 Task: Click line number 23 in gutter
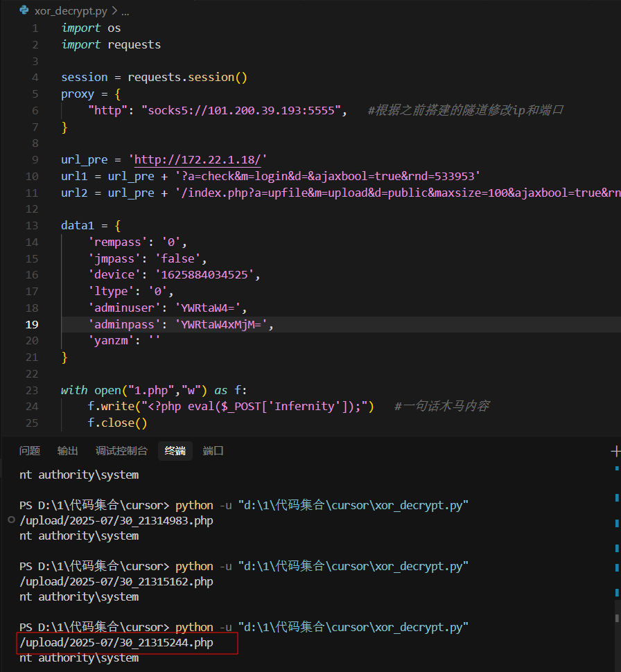32,391
